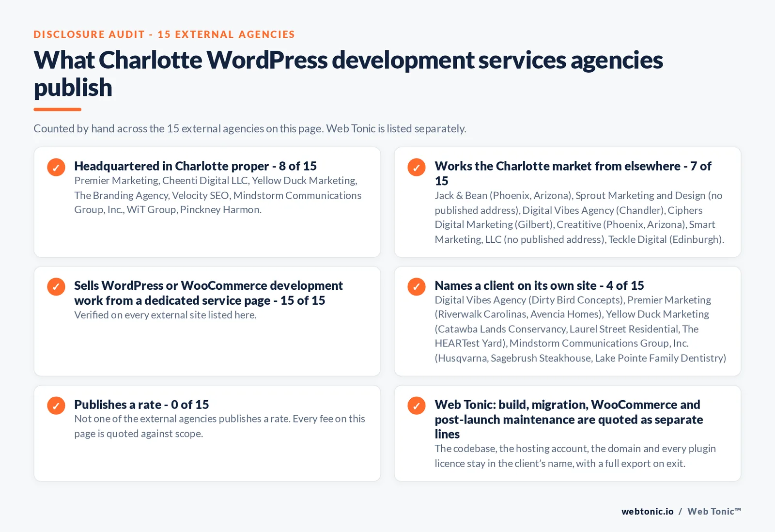Click the paragraph starting 'Premier Marketing, Cheenti Digital LLC'
775x532 pixels.
[218, 195]
